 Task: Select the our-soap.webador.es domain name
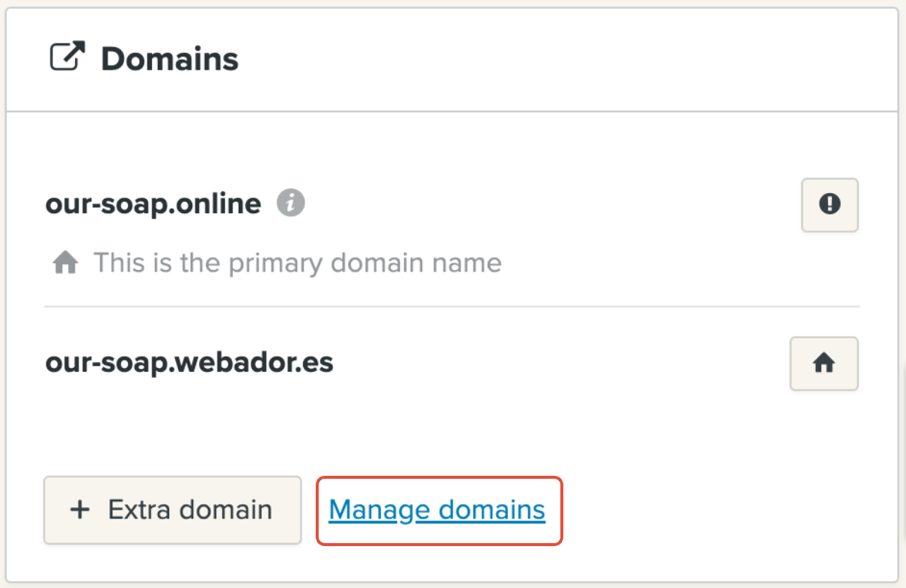pos(189,363)
